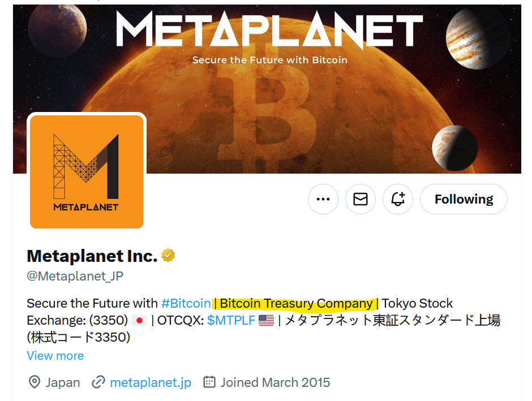The image size is (532, 401).
Task: Click the Japan flag emoji in bio
Action: click(140, 321)
